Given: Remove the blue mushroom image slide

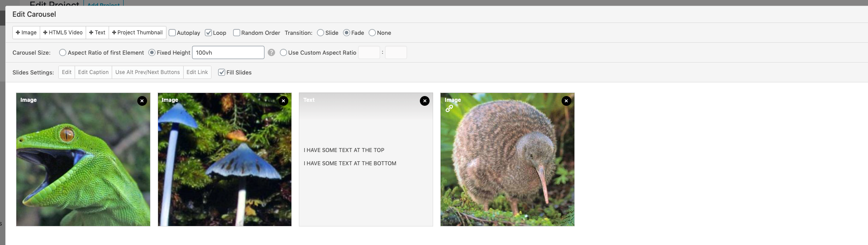Looking at the screenshot, I should click(x=283, y=101).
